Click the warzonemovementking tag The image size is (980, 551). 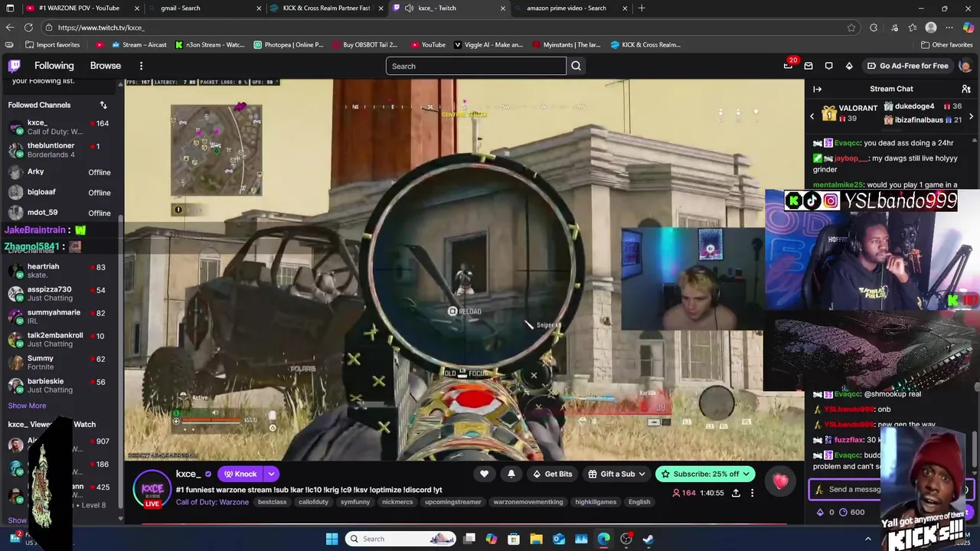click(528, 502)
